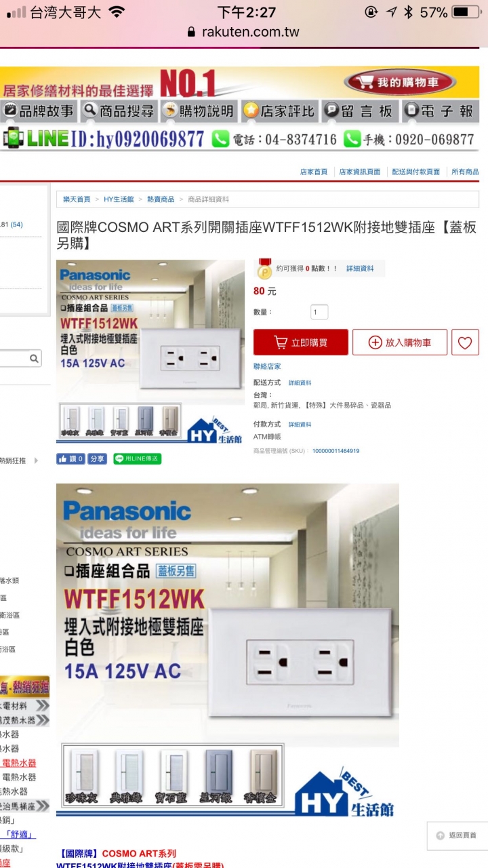This screenshot has width=488, height=868.
Task: Open 購物說明 shopping guide menu
Action: pos(199,111)
